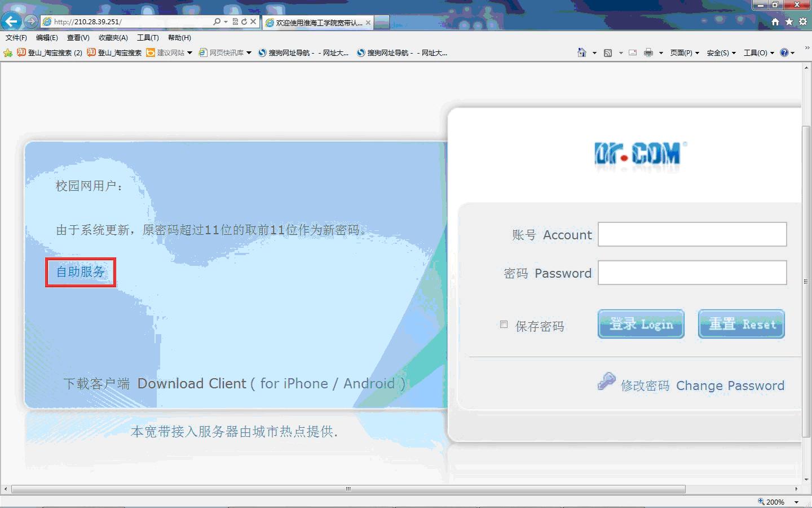The image size is (812, 508).
Task: Open the 修改密码 Change Password link
Action: pyautogui.click(x=702, y=386)
